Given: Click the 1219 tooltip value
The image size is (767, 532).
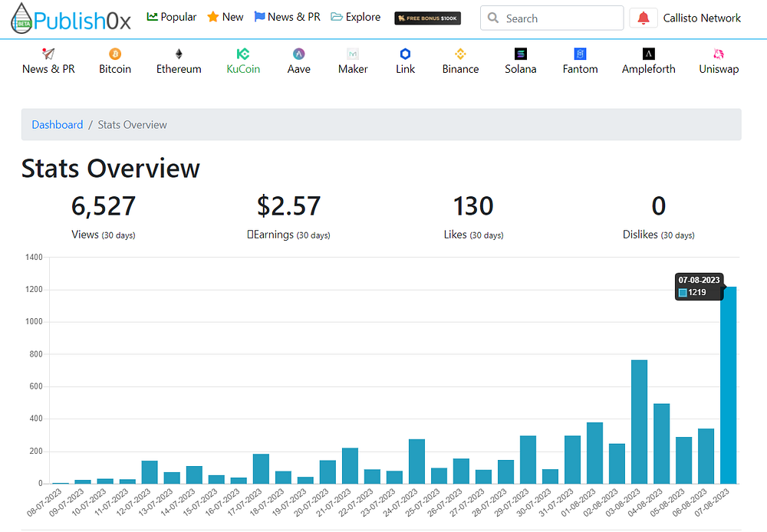Looking at the screenshot, I should click(x=696, y=292).
